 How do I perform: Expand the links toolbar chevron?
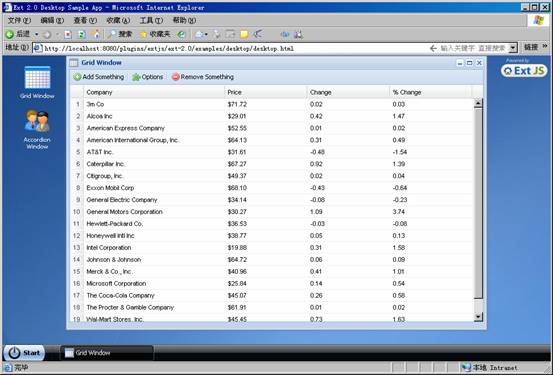click(x=545, y=46)
